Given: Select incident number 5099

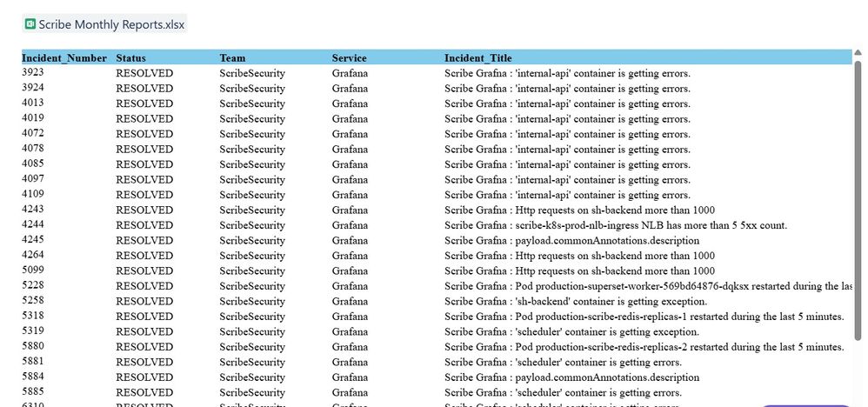Looking at the screenshot, I should (33, 270).
